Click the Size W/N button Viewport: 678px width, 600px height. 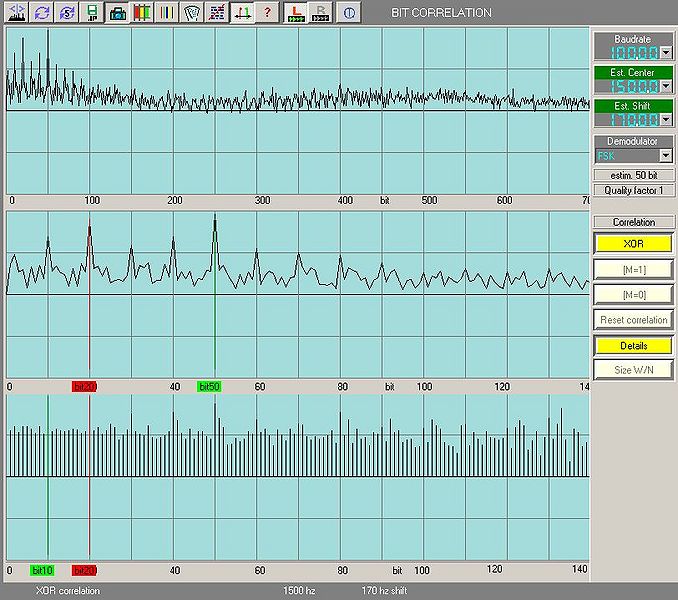pos(633,370)
